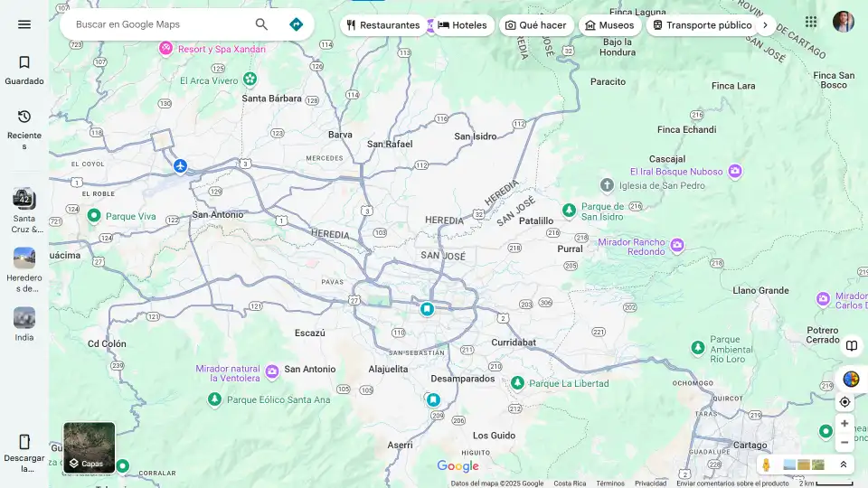Zoom in with the plus button
The image size is (868, 488).
point(844,423)
